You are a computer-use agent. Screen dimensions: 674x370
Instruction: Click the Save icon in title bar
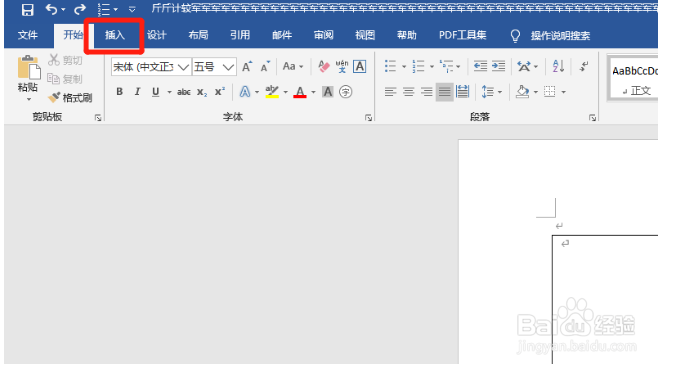(x=27, y=9)
